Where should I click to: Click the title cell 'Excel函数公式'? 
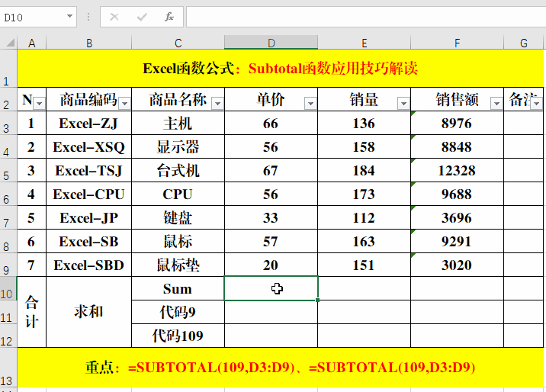point(281,68)
